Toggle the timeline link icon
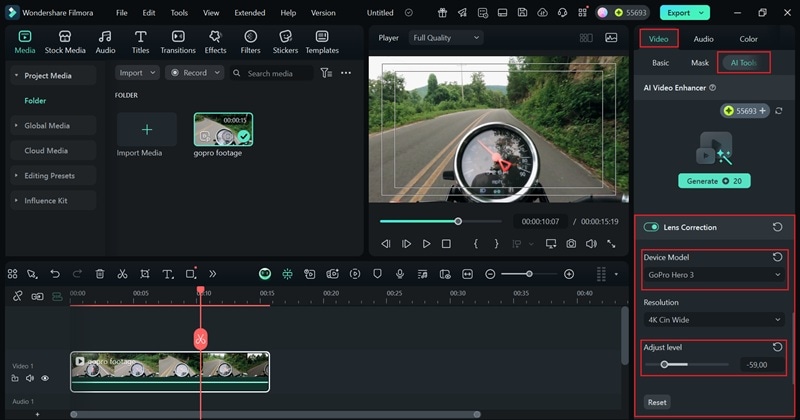Image resolution: width=800 pixels, height=420 pixels. pos(17,296)
